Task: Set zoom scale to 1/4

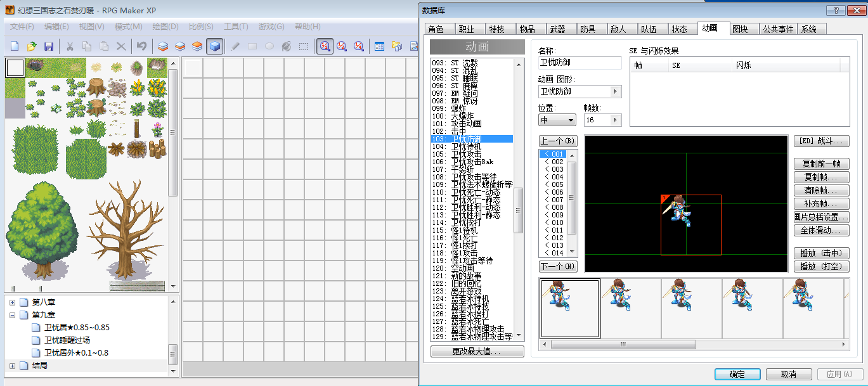Action: pos(359,46)
